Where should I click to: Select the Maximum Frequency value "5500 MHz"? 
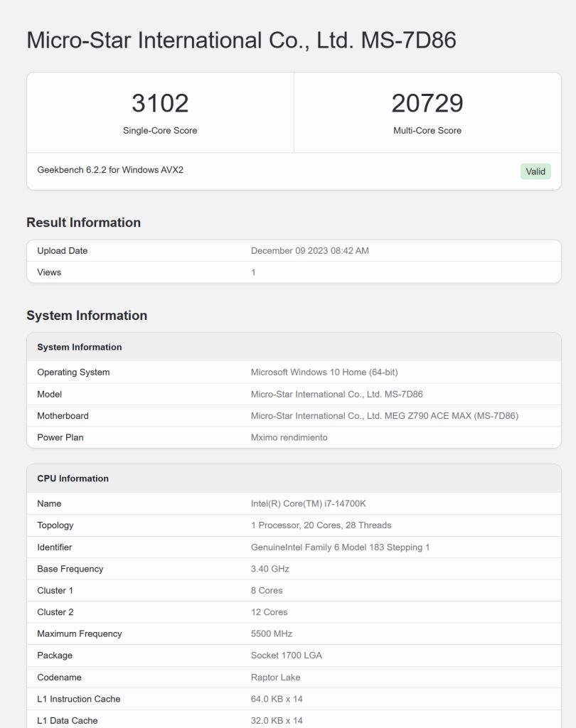[x=271, y=633]
